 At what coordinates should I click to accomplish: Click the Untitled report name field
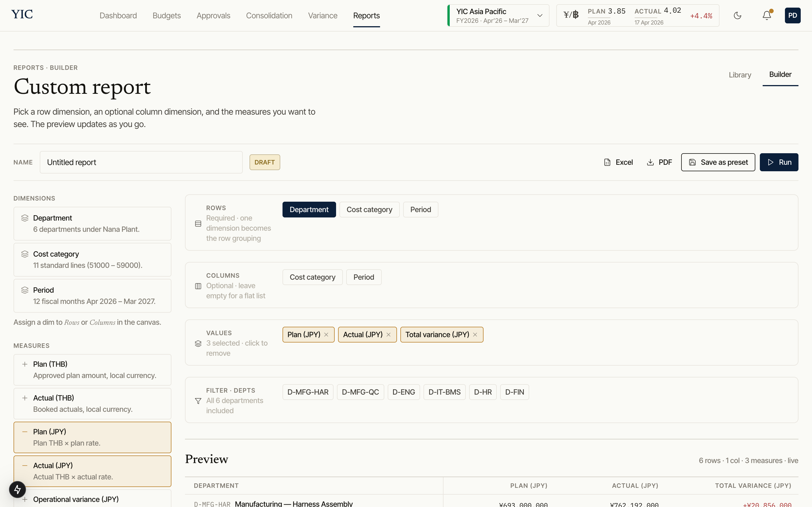tap(141, 162)
